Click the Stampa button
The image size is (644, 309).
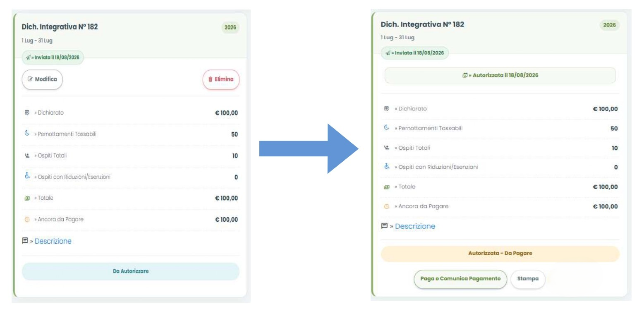pyautogui.click(x=528, y=279)
